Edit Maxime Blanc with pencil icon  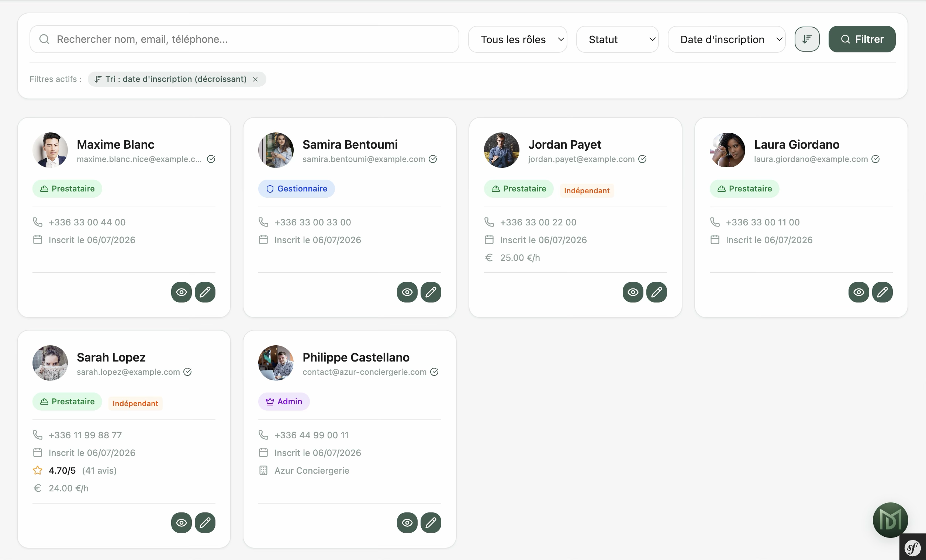click(205, 292)
